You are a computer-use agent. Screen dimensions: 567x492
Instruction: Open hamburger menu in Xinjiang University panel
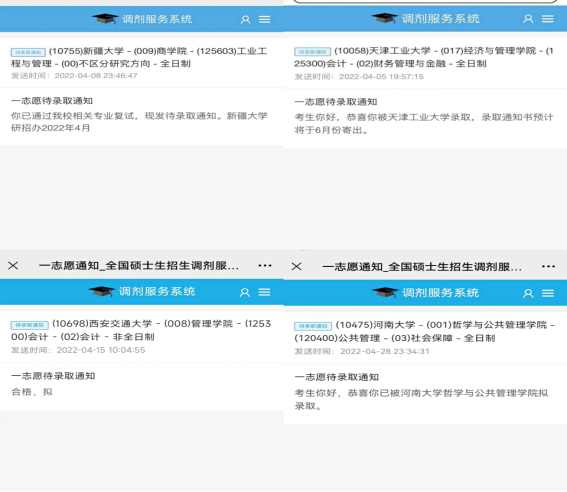[265, 20]
